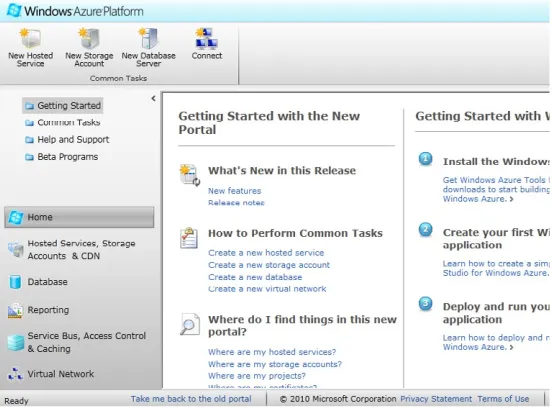Follow Create a new storage account link
The height and width of the screenshot is (408, 552).
269,265
